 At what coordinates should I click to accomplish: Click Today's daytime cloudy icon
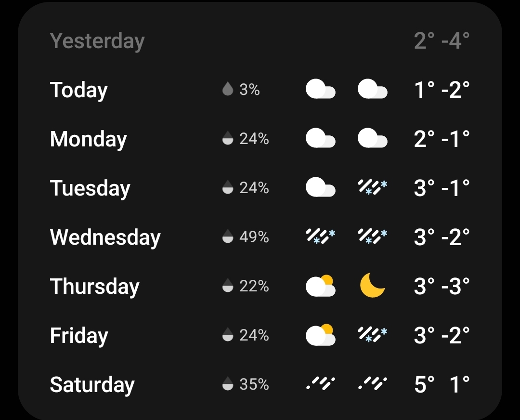[320, 90]
